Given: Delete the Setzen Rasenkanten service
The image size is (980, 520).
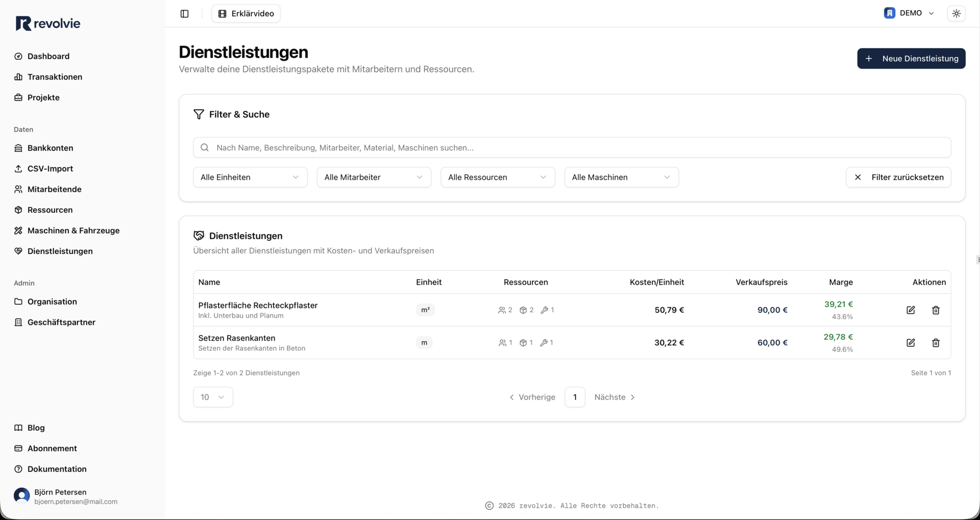Looking at the screenshot, I should click(936, 343).
